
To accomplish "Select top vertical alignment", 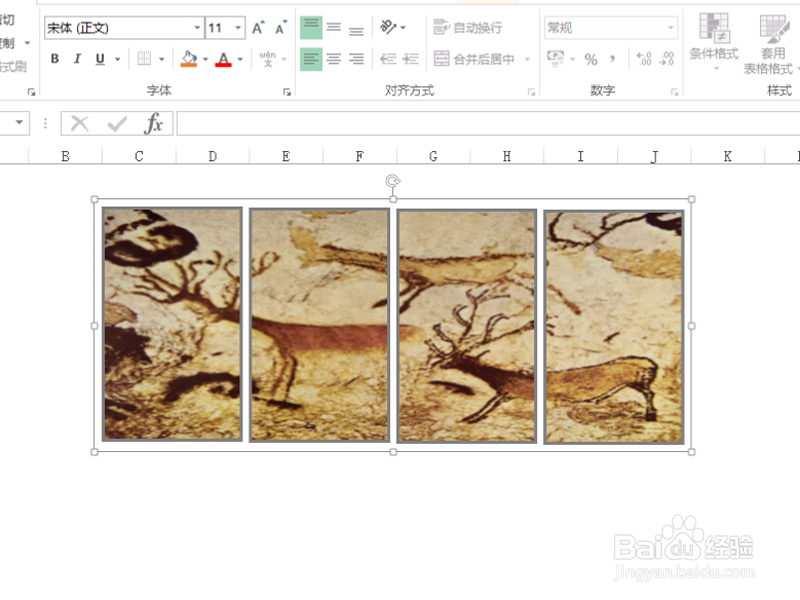I will click(x=311, y=28).
